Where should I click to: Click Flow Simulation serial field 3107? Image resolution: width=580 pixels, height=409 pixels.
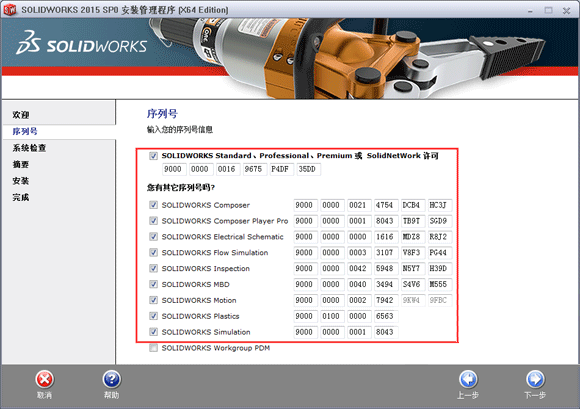[386, 253]
